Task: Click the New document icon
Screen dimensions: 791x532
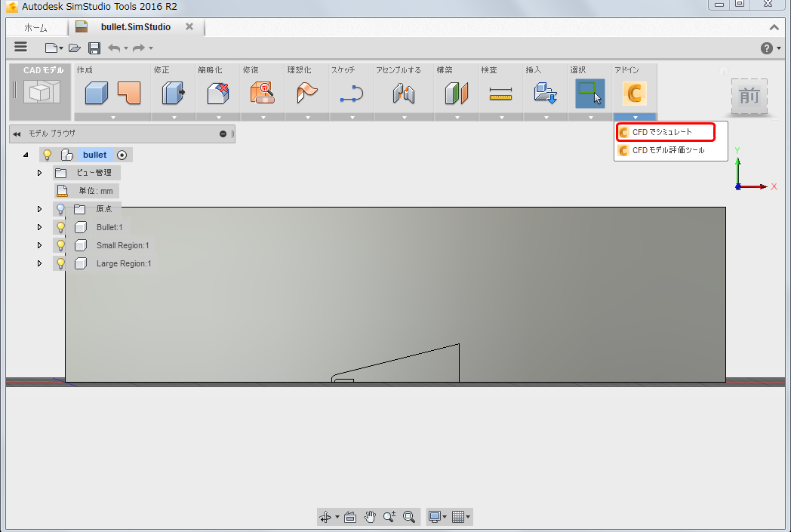Action: tap(51, 48)
